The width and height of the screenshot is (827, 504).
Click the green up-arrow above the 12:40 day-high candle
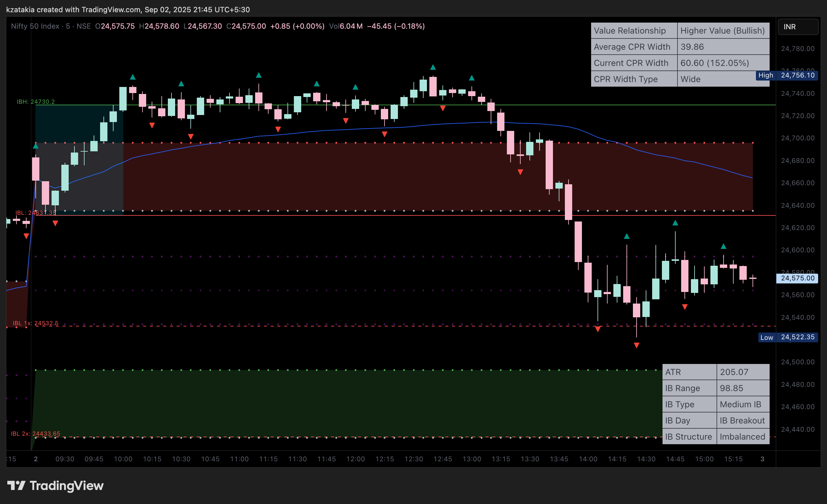pos(433,67)
